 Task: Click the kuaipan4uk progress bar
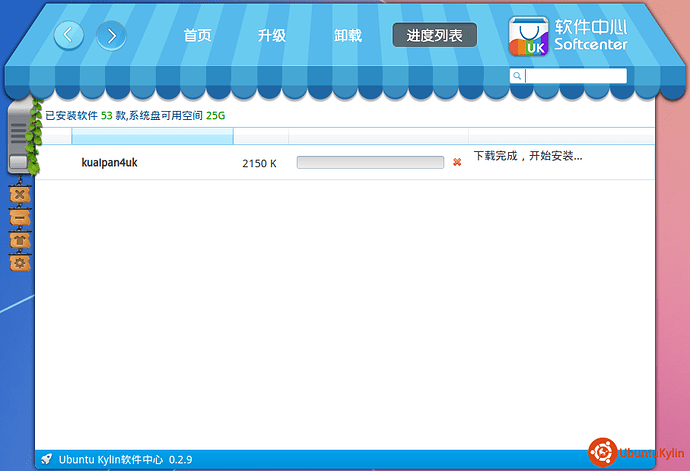(x=370, y=162)
